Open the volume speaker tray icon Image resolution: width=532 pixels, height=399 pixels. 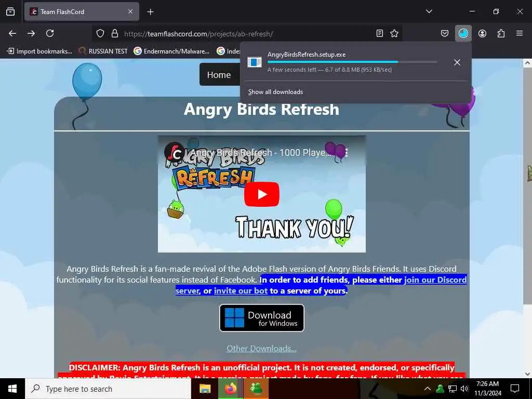coord(464,389)
